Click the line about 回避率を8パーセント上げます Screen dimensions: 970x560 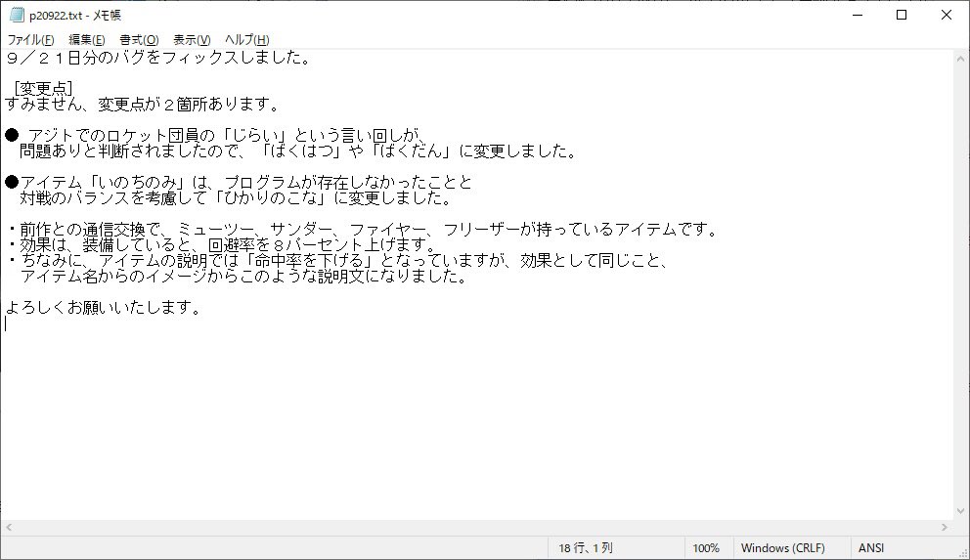pyautogui.click(x=223, y=244)
